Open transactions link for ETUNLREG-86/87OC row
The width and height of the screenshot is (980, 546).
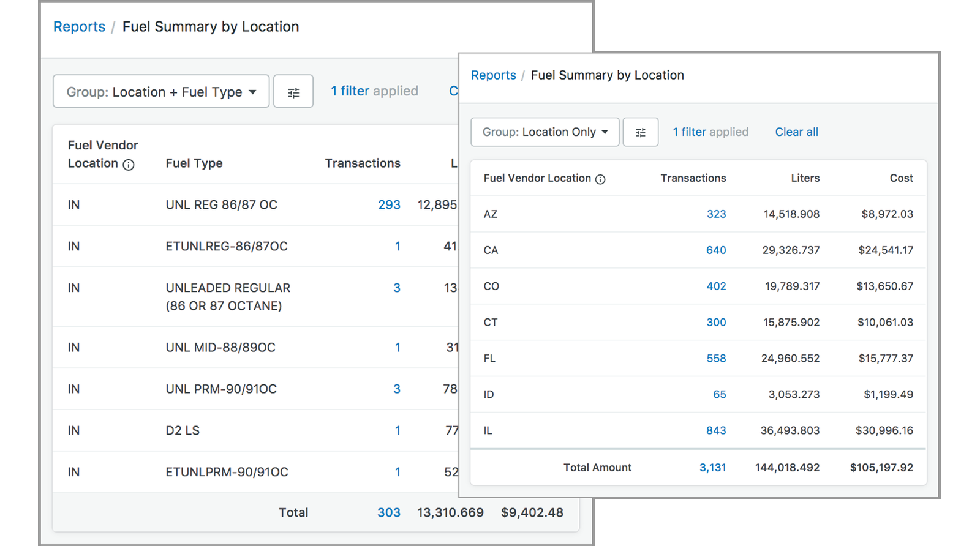pyautogui.click(x=398, y=247)
